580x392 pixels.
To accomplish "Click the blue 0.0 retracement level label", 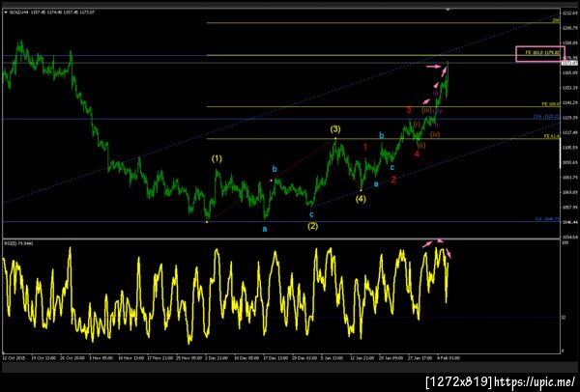I will 547,219.
